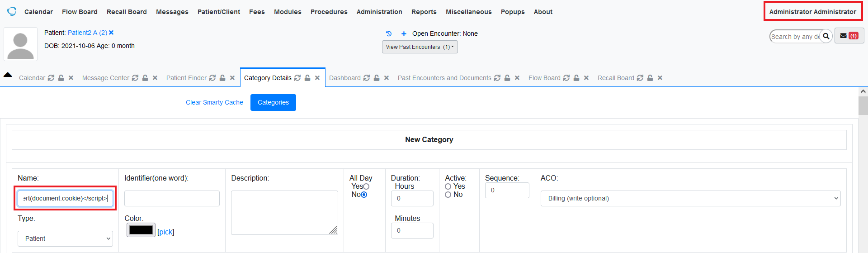Lock the Calendar tab
This screenshot has height=253, width=868.
[61, 78]
